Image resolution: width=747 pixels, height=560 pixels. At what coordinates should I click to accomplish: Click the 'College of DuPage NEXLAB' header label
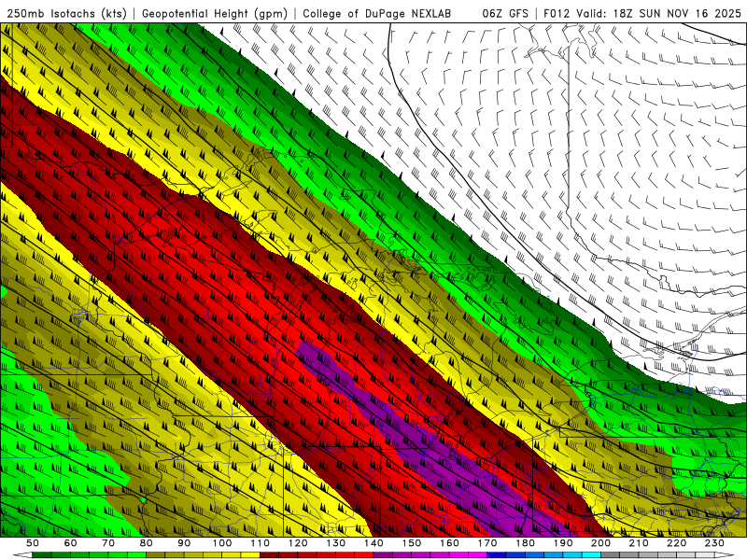tap(377, 14)
